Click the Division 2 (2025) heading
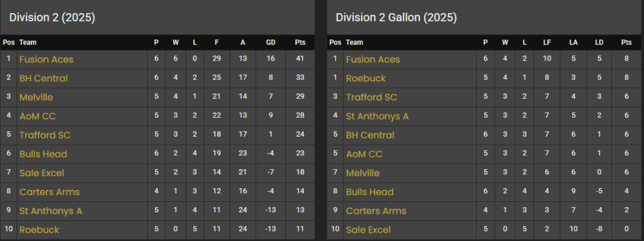This screenshot has height=241, width=644. coord(52,17)
